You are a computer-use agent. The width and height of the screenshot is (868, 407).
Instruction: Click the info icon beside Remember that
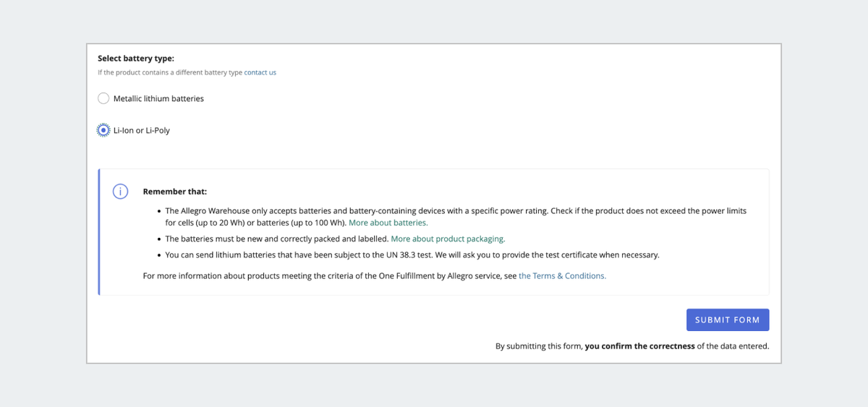120,192
